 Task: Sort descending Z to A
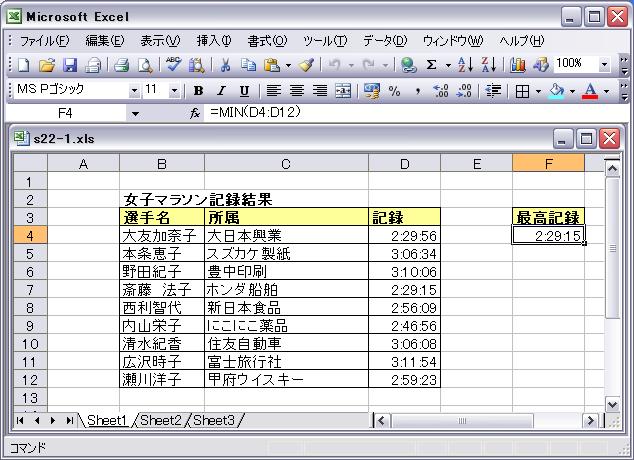pos(488,65)
